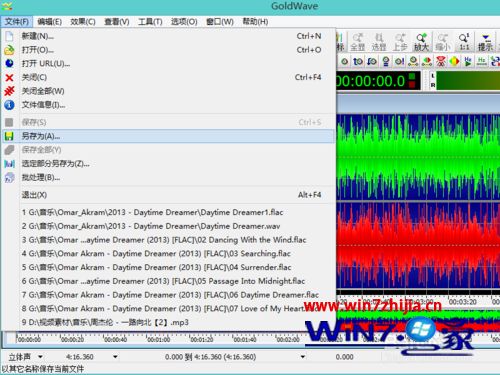Set zoom to 1:1 with the toolbar button
This screenshot has height=375, width=500.
(x=464, y=42)
